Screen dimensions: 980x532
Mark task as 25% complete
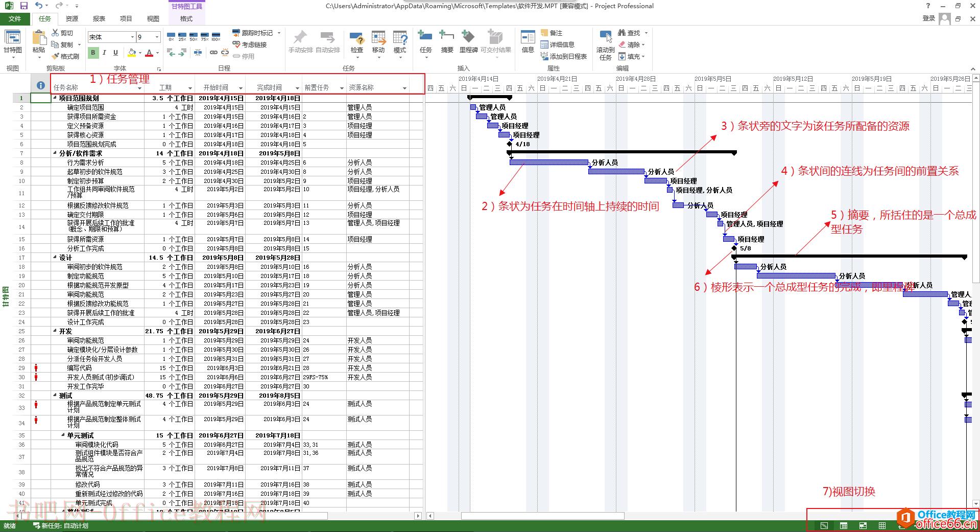182,36
